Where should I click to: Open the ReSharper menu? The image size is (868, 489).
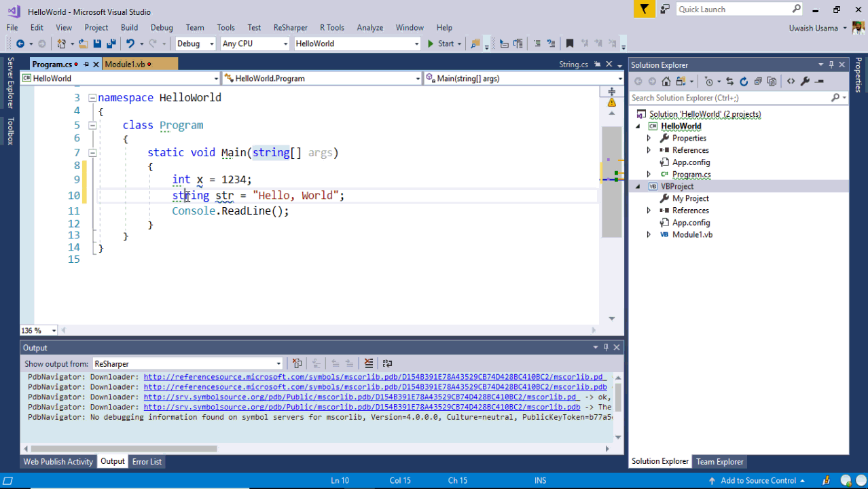coord(290,27)
